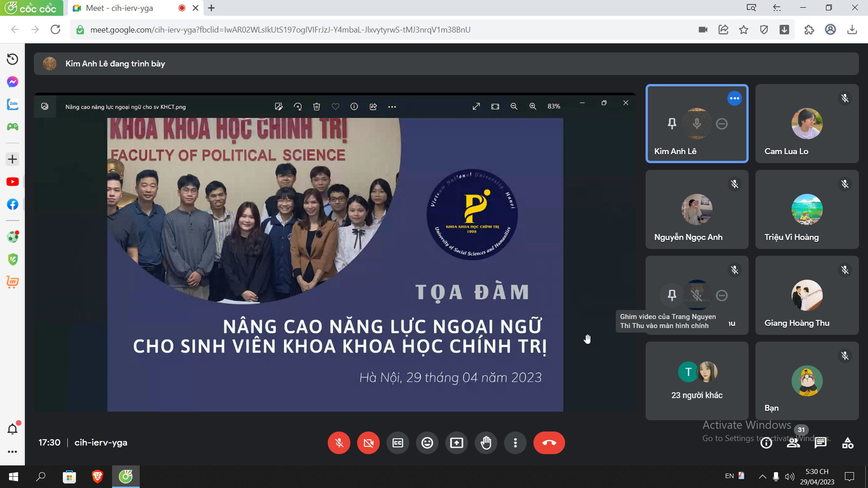
Task: Open Messenger in Cốc Cốc sidebar
Action: 13,82
